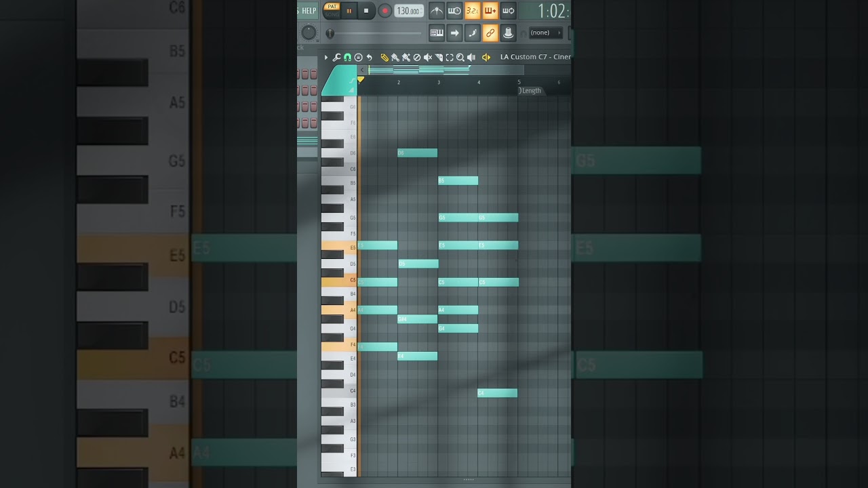
Task: Select the G4 note block
Action: coord(458,329)
